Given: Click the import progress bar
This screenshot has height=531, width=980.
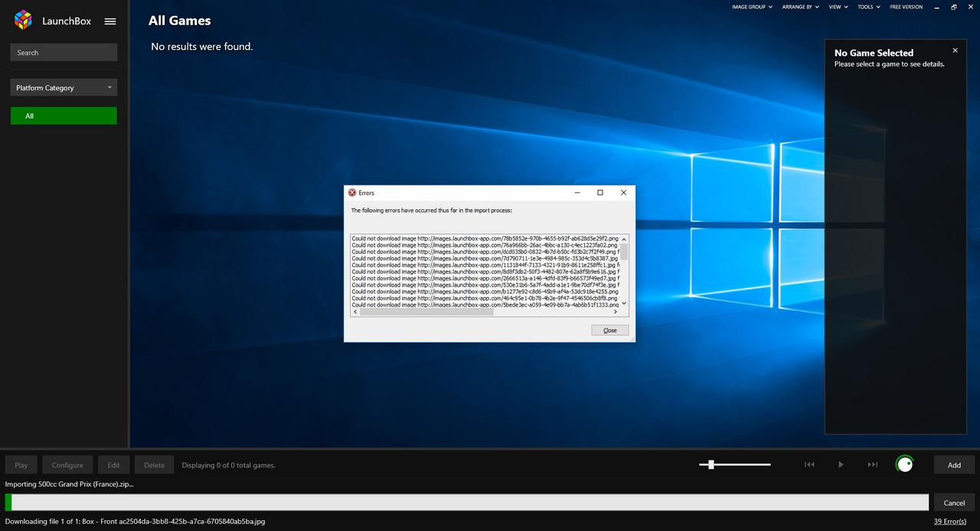Looking at the screenshot, I should 467,503.
